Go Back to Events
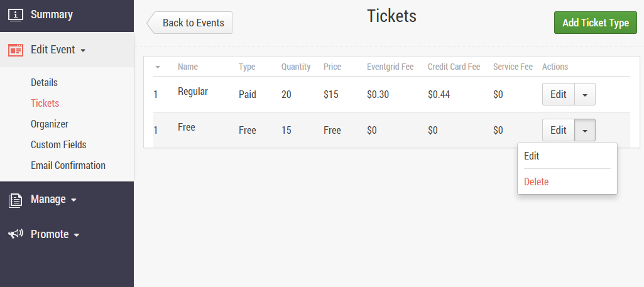The height and width of the screenshot is (287, 644). (191, 23)
